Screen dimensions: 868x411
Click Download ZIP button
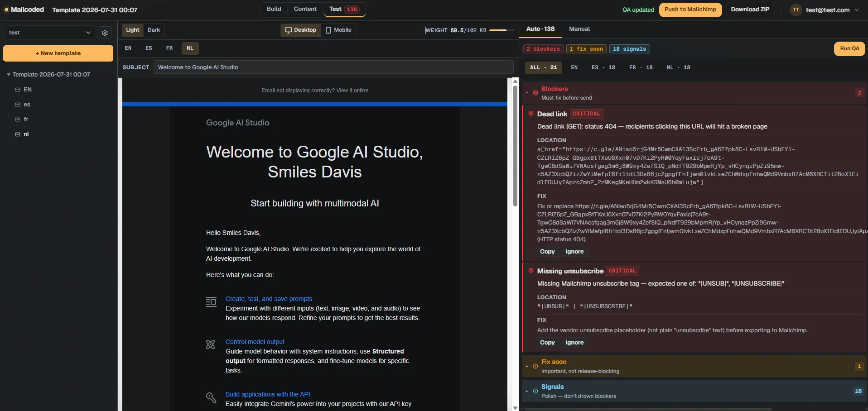(750, 10)
